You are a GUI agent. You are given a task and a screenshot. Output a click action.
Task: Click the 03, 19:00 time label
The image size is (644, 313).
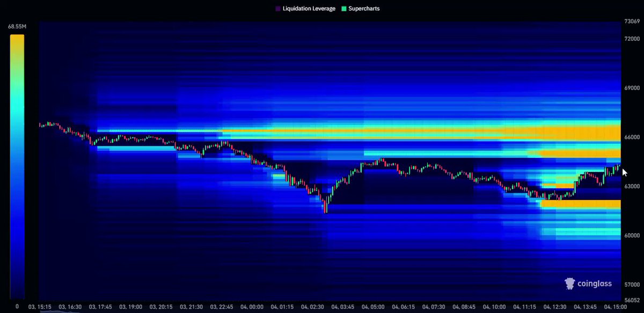coord(131,307)
